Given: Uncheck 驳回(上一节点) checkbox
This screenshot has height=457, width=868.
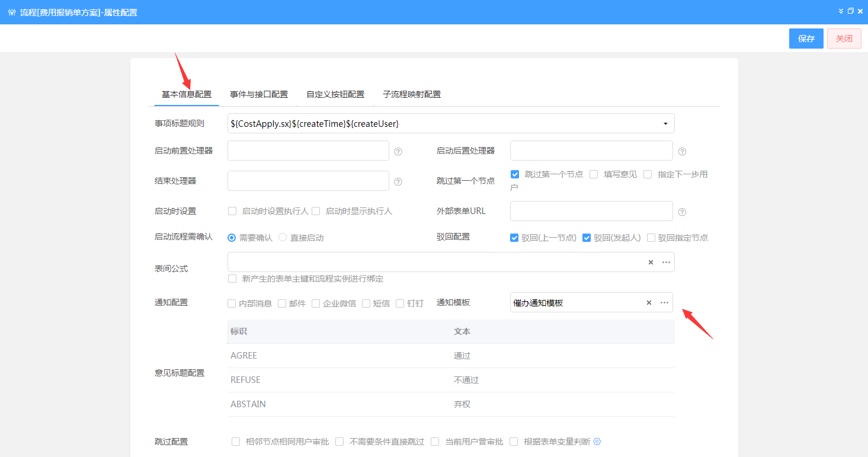Looking at the screenshot, I should click(514, 238).
